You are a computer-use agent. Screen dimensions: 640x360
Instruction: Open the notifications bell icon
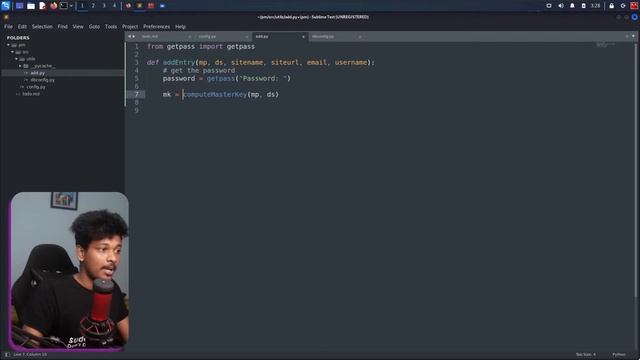click(572, 6)
